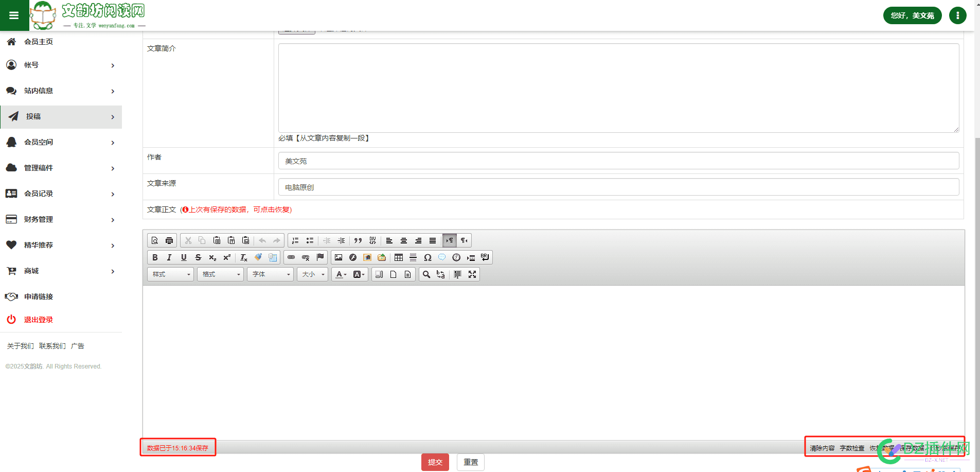
Task: Open the 字体 font dropdown
Action: [x=271, y=274]
